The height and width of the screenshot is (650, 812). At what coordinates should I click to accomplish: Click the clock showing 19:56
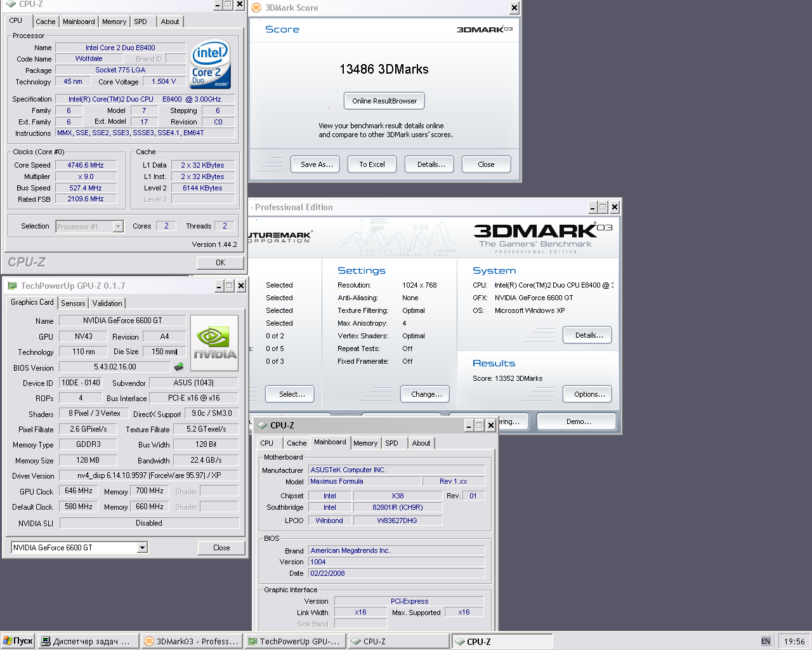(x=794, y=641)
